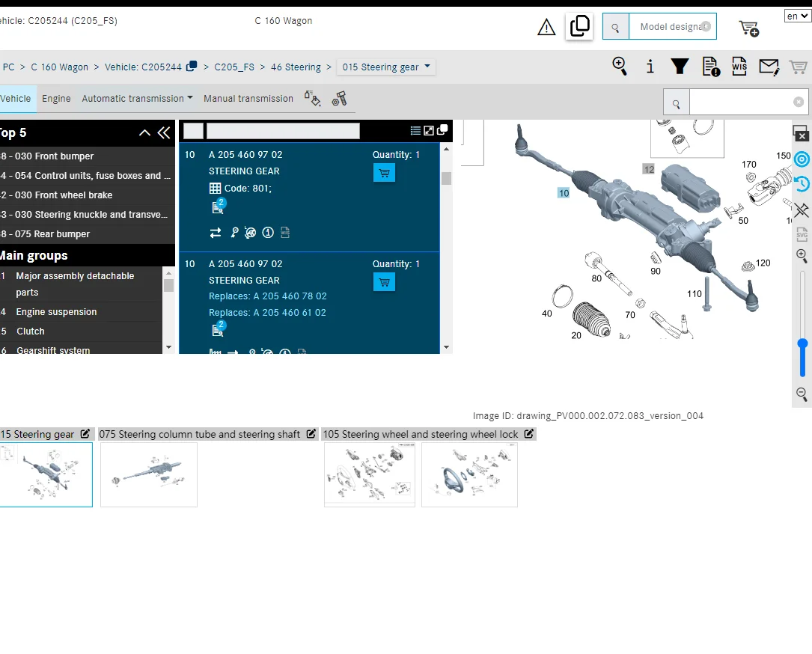
Task: Click the zoom-in magnifier beside diagram
Action: [x=802, y=254]
